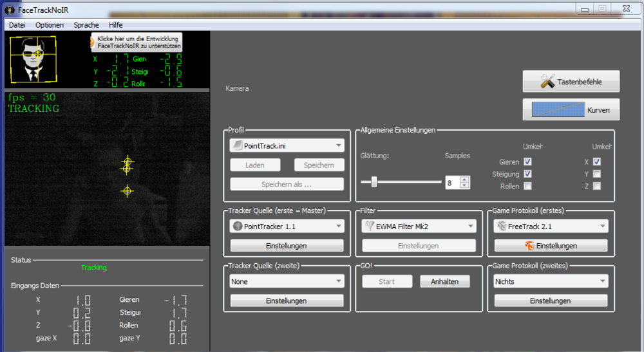This screenshot has height=352, width=644.
Task: Enable the Y axis Umkehr checkbox
Action: pos(597,174)
